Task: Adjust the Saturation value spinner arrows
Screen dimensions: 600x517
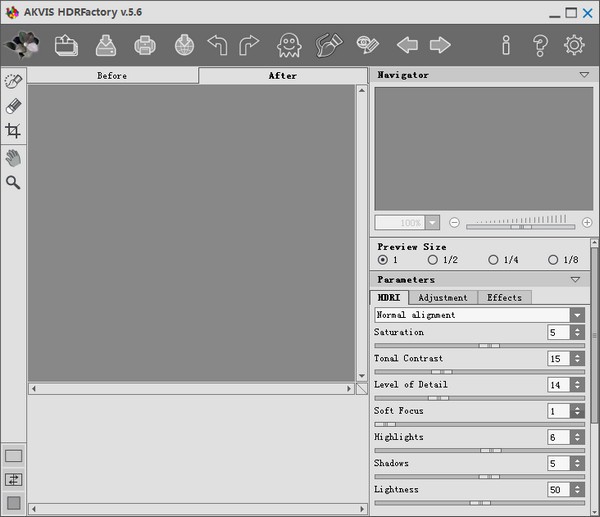Action: (x=577, y=332)
